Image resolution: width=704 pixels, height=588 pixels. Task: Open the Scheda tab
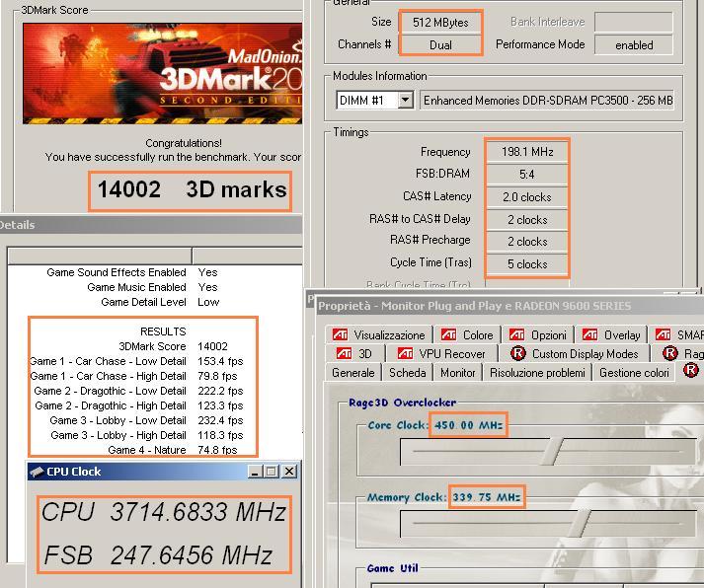point(407,373)
